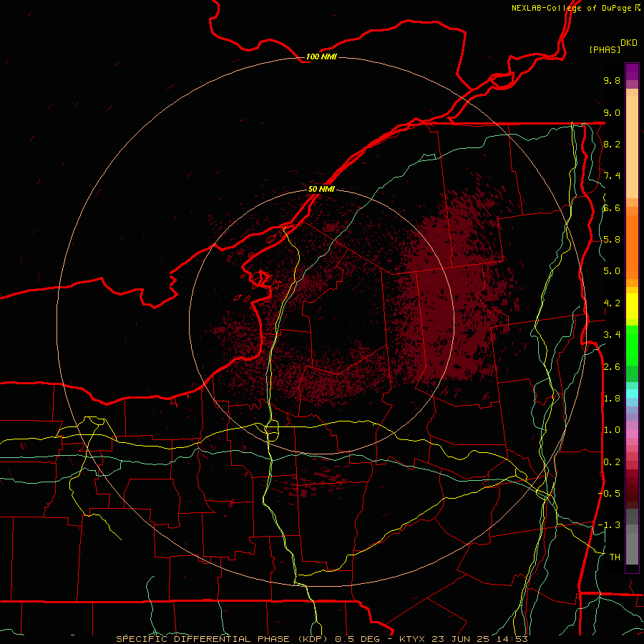Click the 3.4 scale value
Image resolution: width=644 pixels, height=644 pixels.
(612, 335)
